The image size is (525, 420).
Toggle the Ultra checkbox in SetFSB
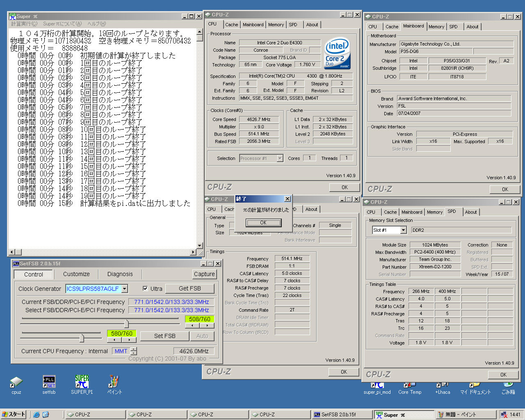click(145, 289)
